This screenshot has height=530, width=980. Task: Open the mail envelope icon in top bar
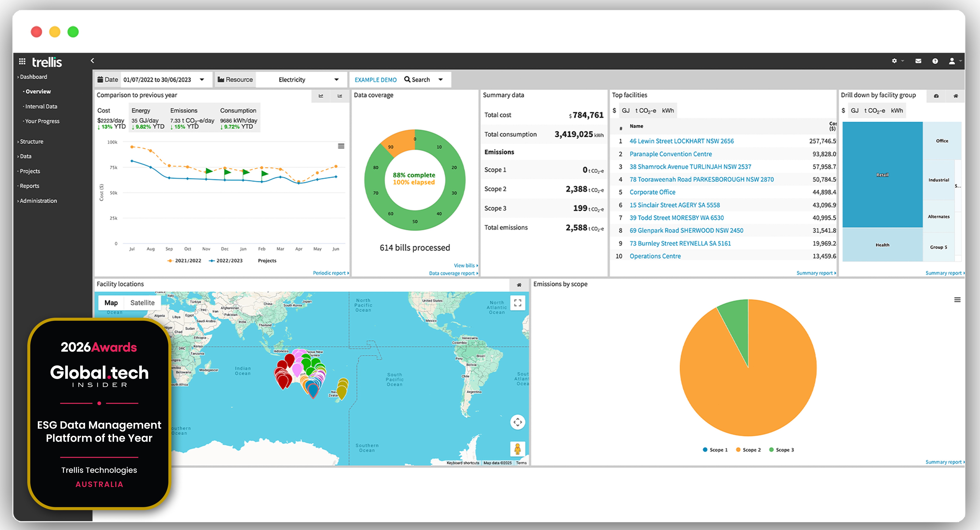click(x=918, y=61)
